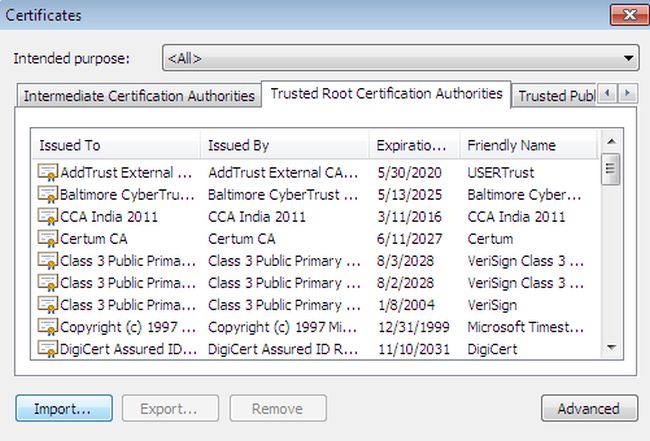Click the Certum CA certificate icon

pos(48,238)
